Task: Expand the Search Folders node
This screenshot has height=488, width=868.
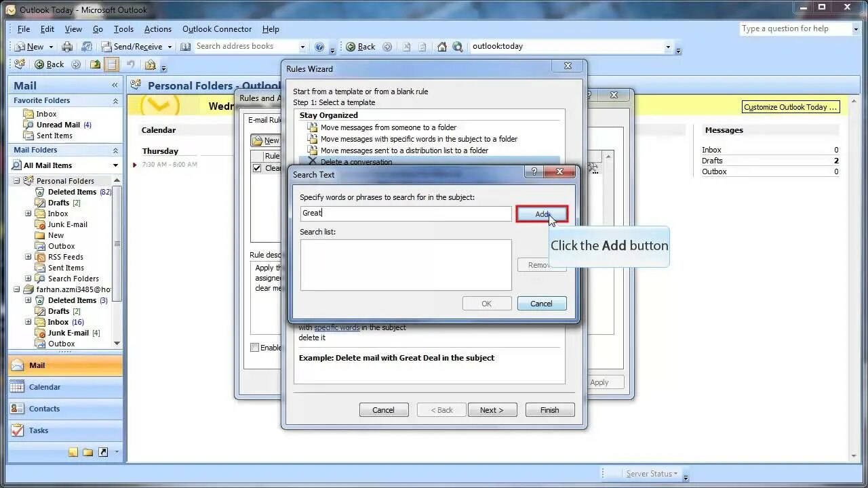Action: [x=28, y=279]
